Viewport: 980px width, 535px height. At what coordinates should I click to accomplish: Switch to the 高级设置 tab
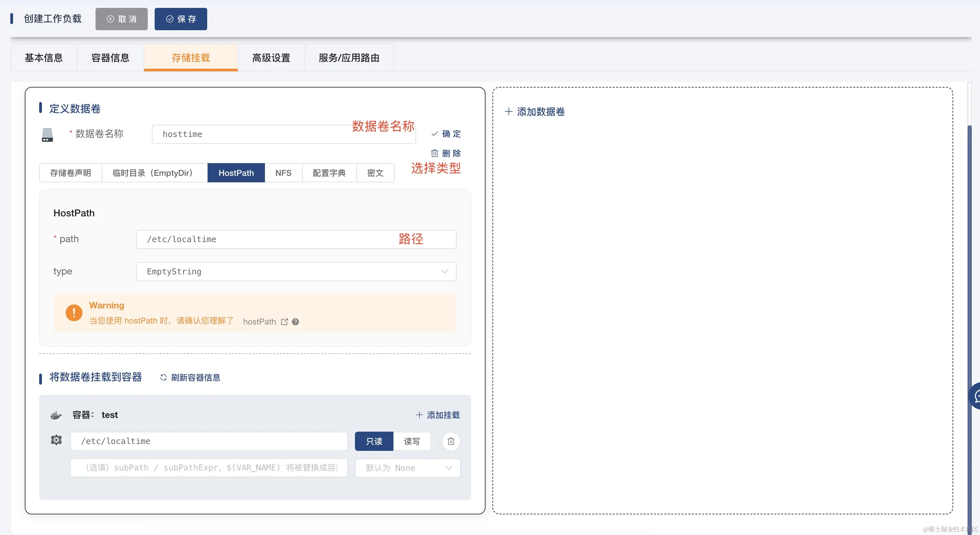click(270, 57)
